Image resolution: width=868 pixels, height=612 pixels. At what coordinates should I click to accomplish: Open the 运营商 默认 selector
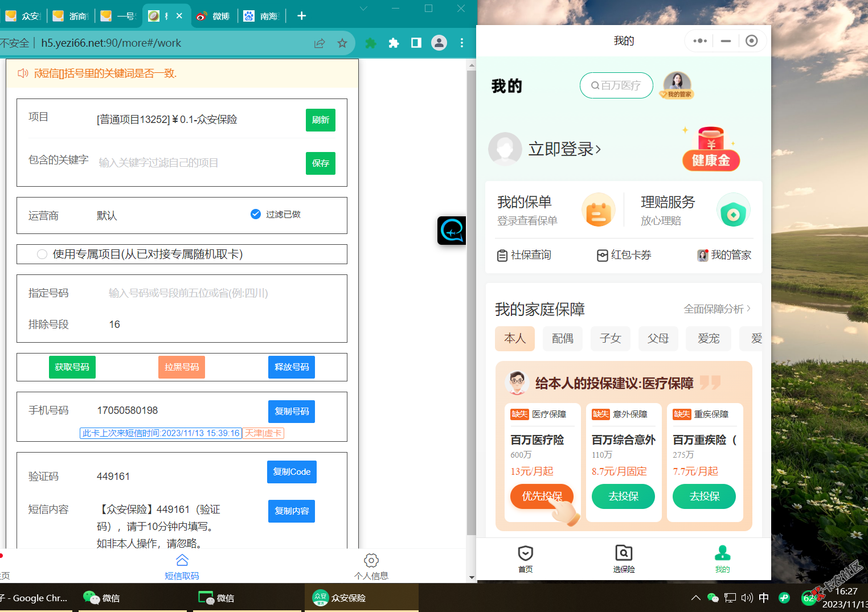coord(107,216)
